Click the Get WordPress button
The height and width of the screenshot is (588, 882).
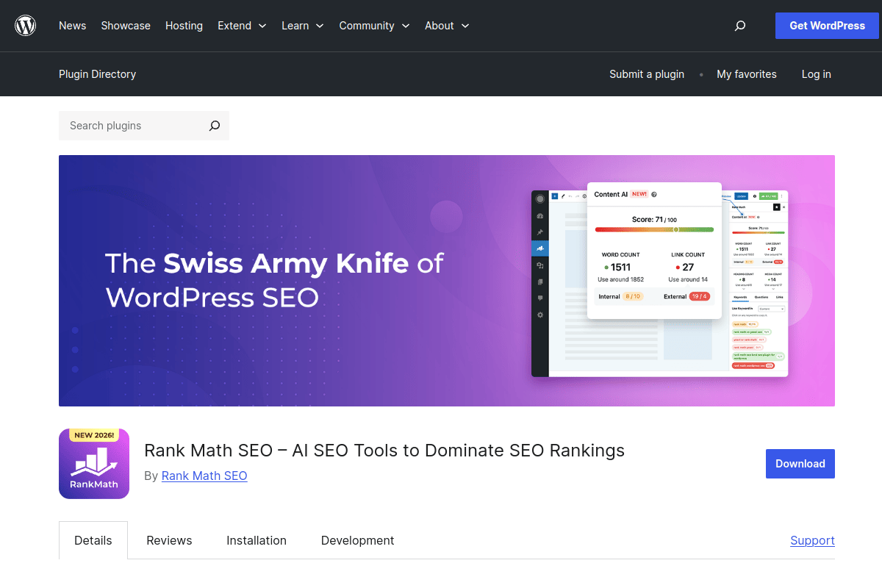[x=827, y=26]
